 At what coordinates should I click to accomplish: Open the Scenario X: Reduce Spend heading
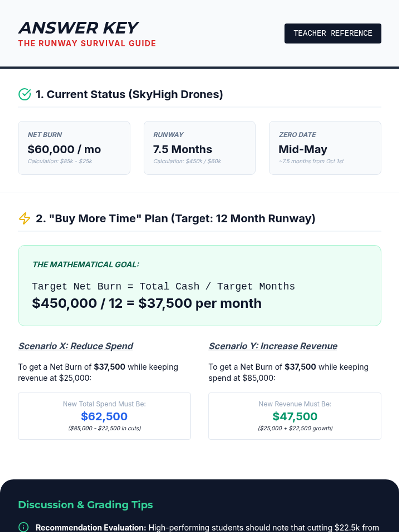(x=75, y=346)
